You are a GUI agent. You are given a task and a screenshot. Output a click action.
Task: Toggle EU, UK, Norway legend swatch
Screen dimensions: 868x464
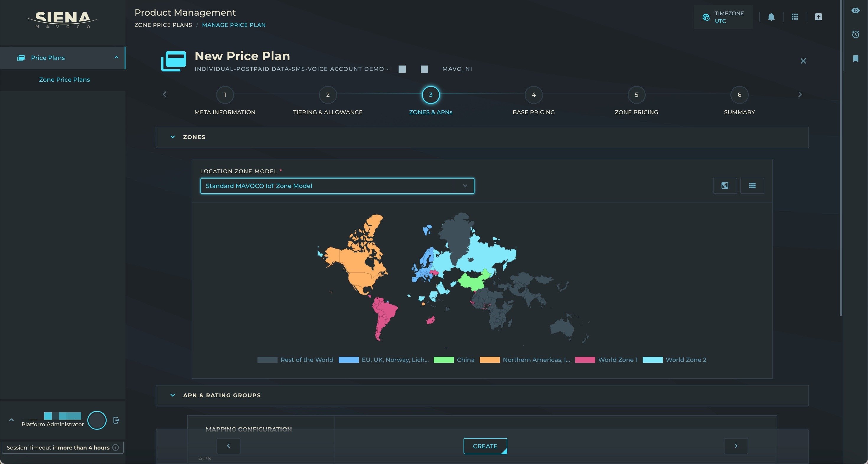tap(348, 360)
